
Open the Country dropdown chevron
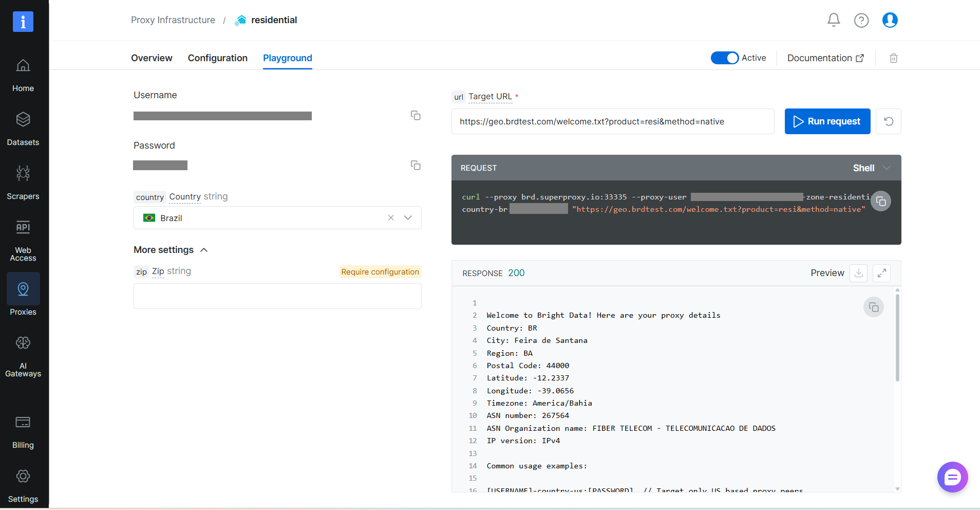408,218
